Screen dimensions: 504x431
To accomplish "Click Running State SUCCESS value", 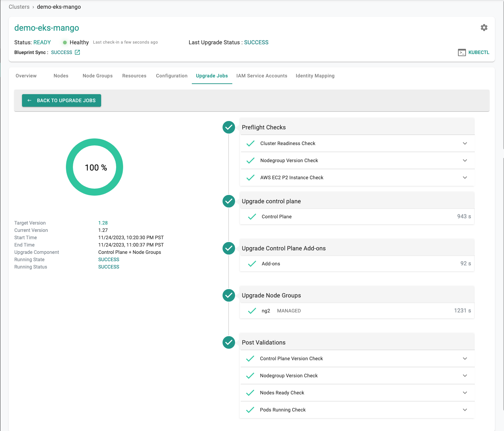I will [109, 259].
